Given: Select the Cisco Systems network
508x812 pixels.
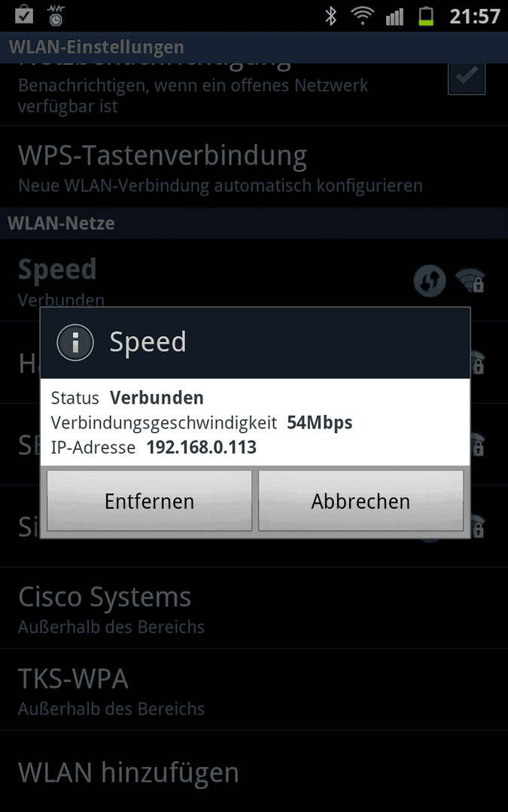Looking at the screenshot, I should tap(254, 608).
